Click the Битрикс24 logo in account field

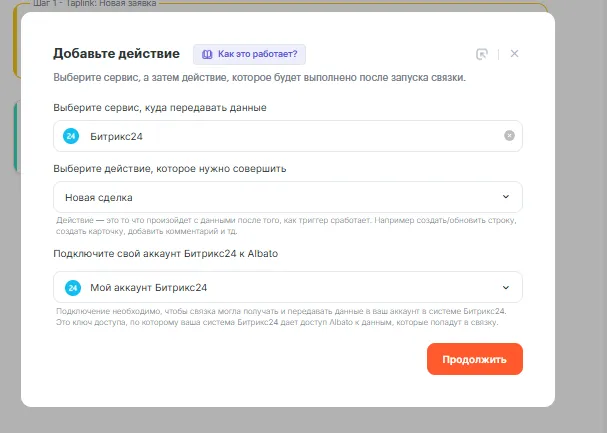pyautogui.click(x=72, y=287)
